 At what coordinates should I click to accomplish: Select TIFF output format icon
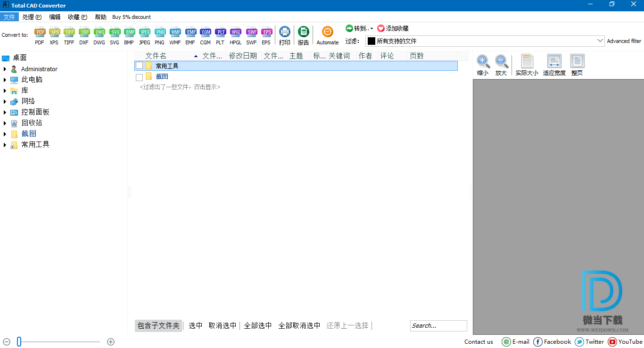tap(69, 32)
